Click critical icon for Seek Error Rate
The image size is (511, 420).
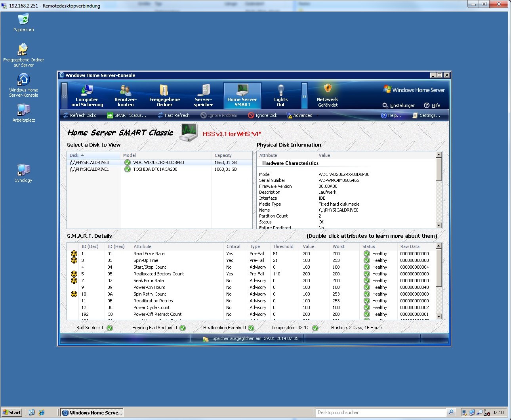74,281
